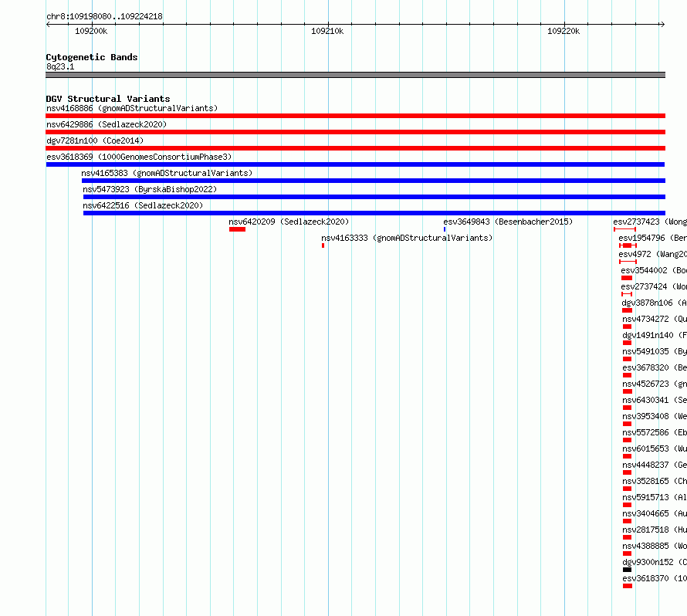Click esv3618369 1000GenomesConsortiumPhase3 label
Image resolution: width=687 pixels, height=616 pixels.
tap(139, 157)
